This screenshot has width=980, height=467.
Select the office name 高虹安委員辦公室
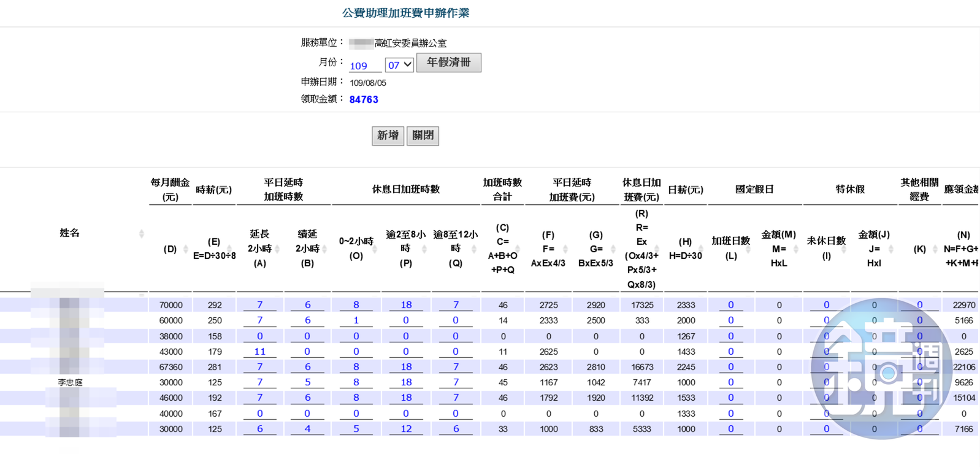point(410,43)
